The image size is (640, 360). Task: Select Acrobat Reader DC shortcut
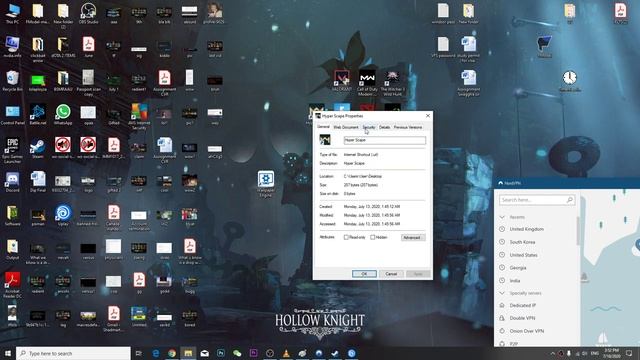[x=12, y=284]
